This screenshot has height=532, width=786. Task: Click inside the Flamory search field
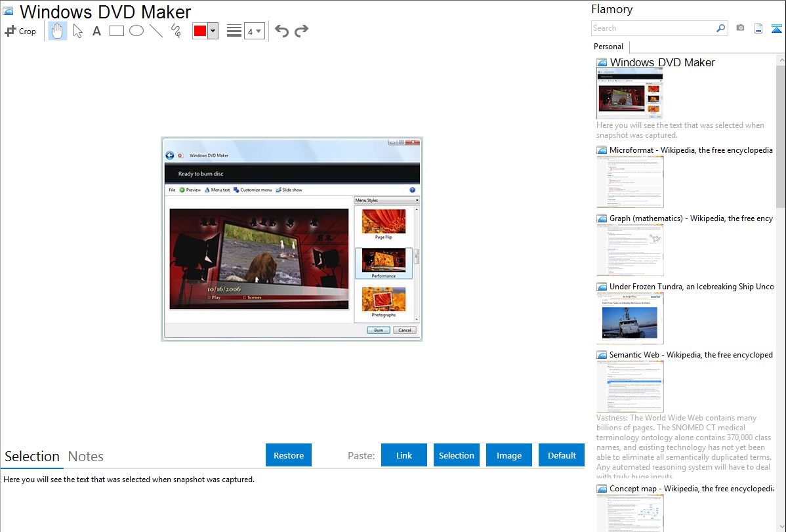pyautogui.click(x=653, y=28)
